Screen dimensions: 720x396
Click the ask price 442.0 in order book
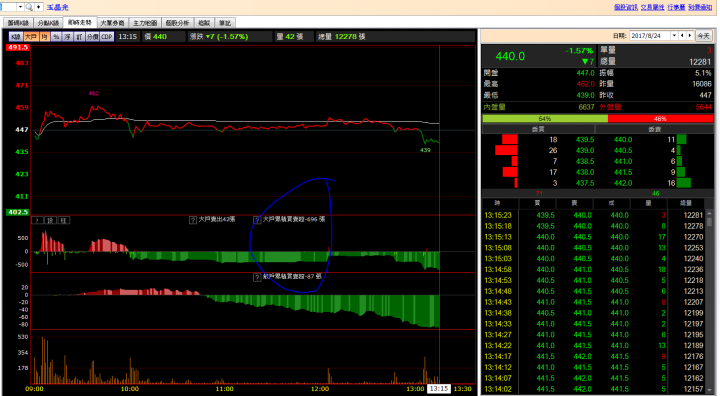click(623, 183)
